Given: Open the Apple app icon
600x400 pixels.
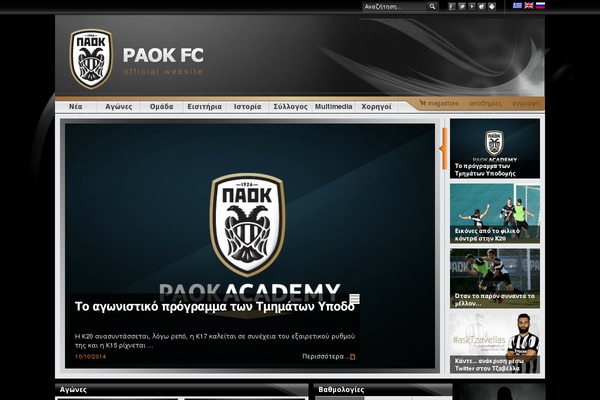Looking at the screenshot, I should point(482,7).
